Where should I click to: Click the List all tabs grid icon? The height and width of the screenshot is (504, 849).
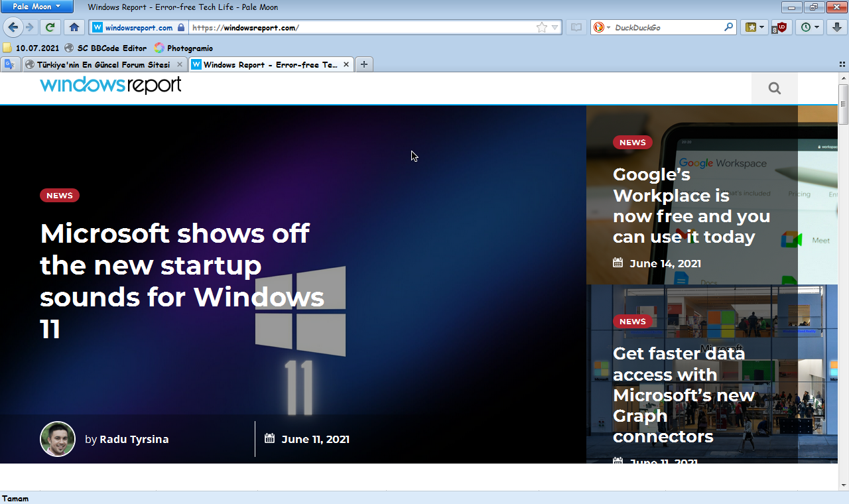842,64
